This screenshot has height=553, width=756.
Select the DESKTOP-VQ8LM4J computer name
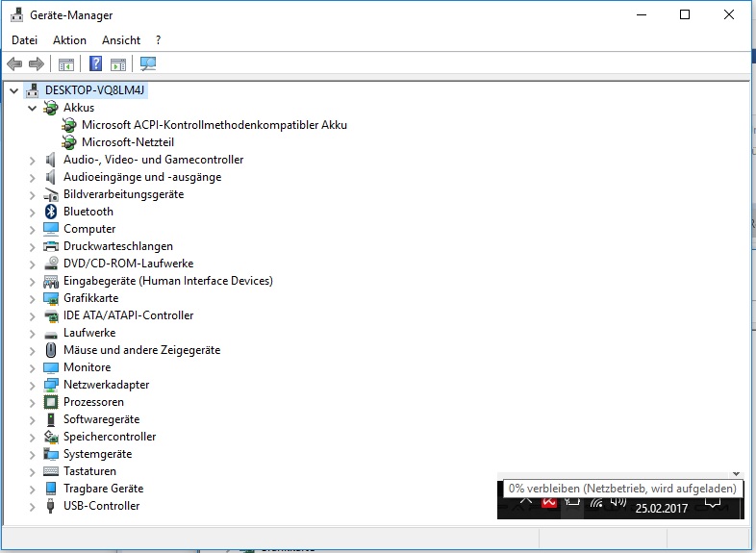(x=94, y=90)
